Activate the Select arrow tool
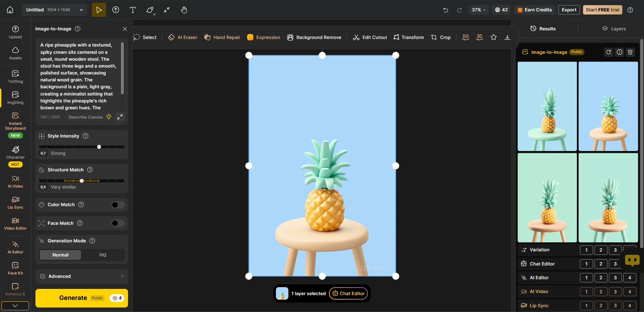644x312 pixels. [x=99, y=10]
